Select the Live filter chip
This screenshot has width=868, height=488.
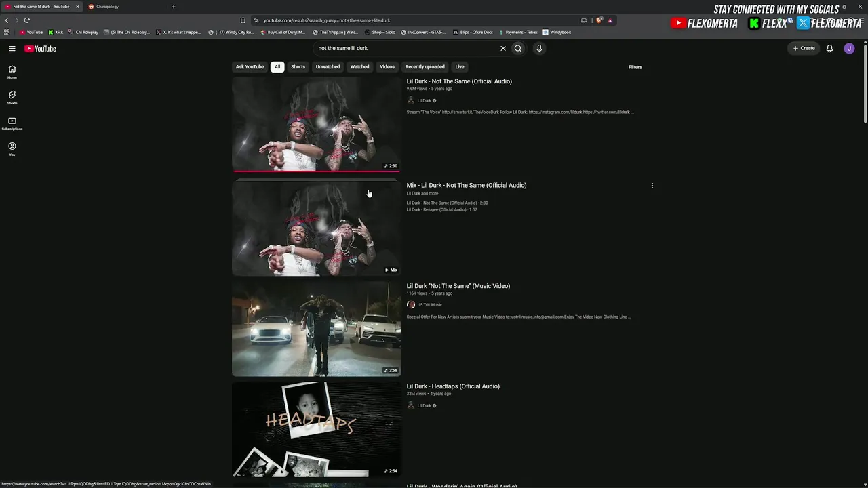coord(460,67)
